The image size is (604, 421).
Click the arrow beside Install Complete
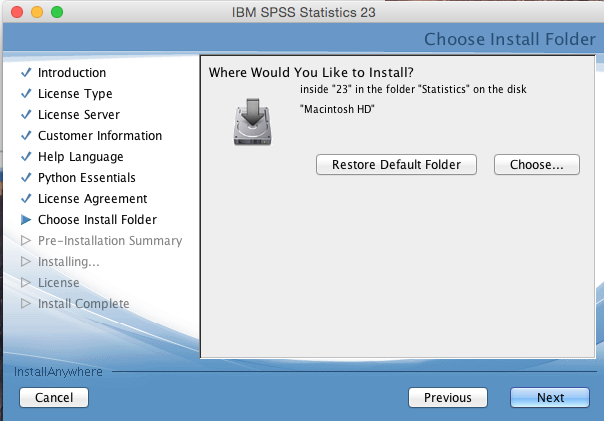point(26,304)
